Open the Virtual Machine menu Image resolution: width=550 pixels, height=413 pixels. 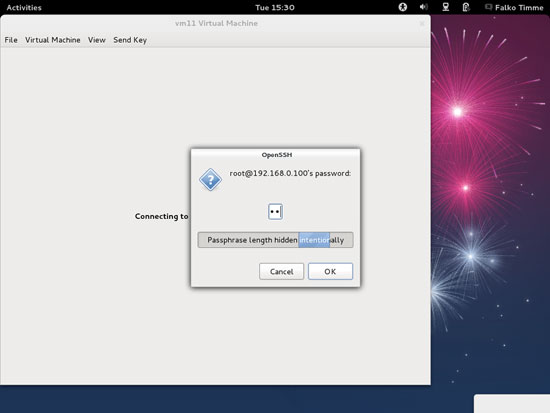click(53, 40)
